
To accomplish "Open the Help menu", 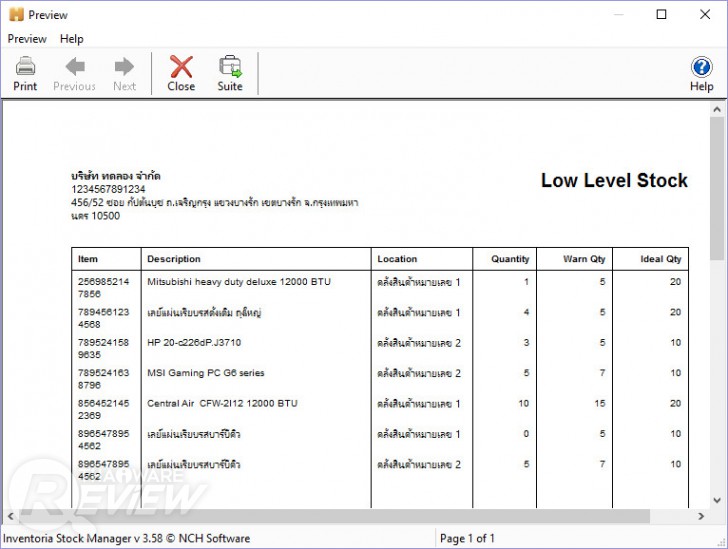I will (72, 39).
